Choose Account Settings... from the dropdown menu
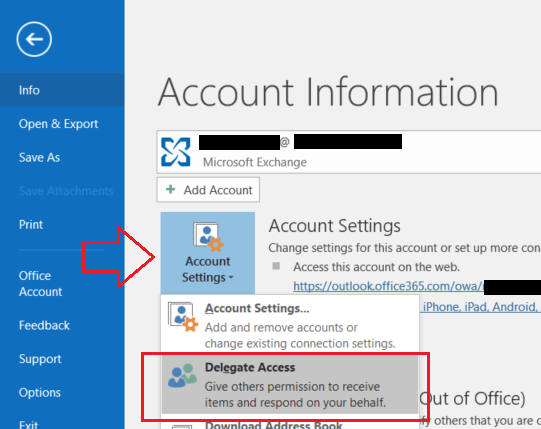The height and width of the screenshot is (429, 541). pos(290,325)
